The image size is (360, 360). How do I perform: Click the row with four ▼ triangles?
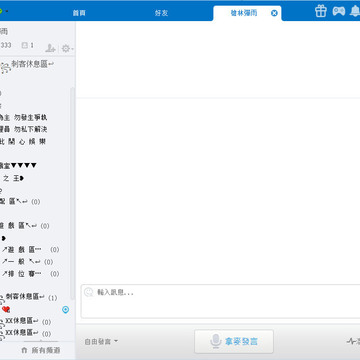click(x=18, y=165)
